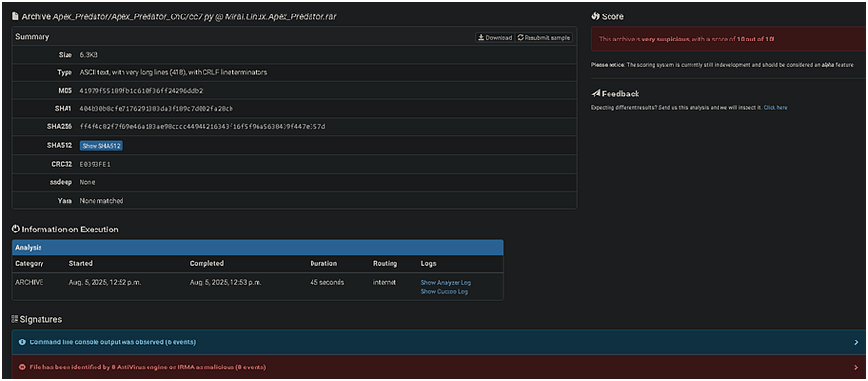The image size is (868, 381).
Task: Click the Size value 6.3KB
Action: click(89, 55)
